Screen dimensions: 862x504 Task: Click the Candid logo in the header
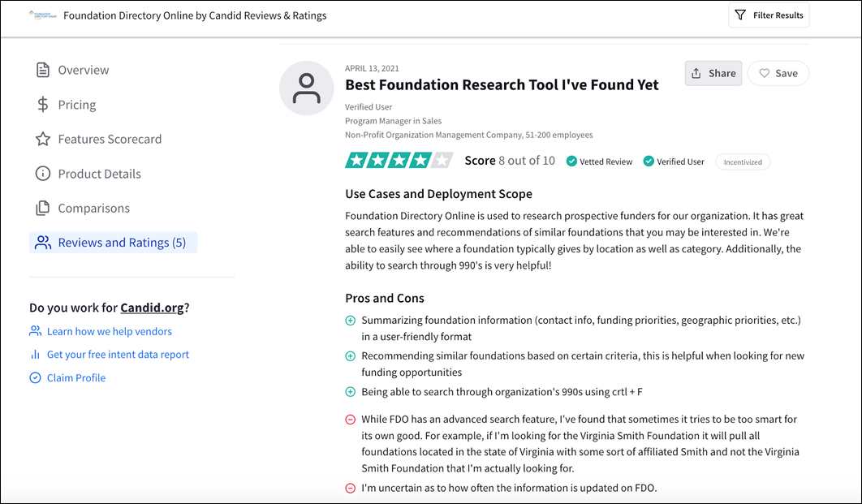point(42,14)
